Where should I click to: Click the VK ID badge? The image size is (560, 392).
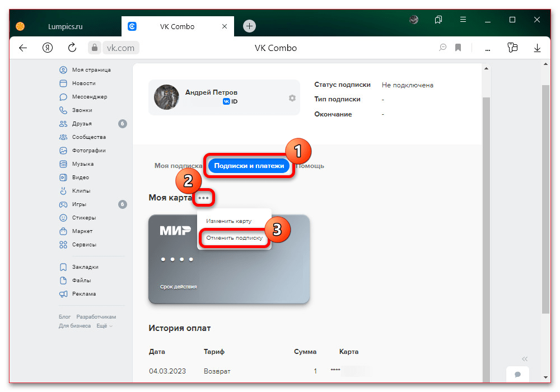[230, 101]
